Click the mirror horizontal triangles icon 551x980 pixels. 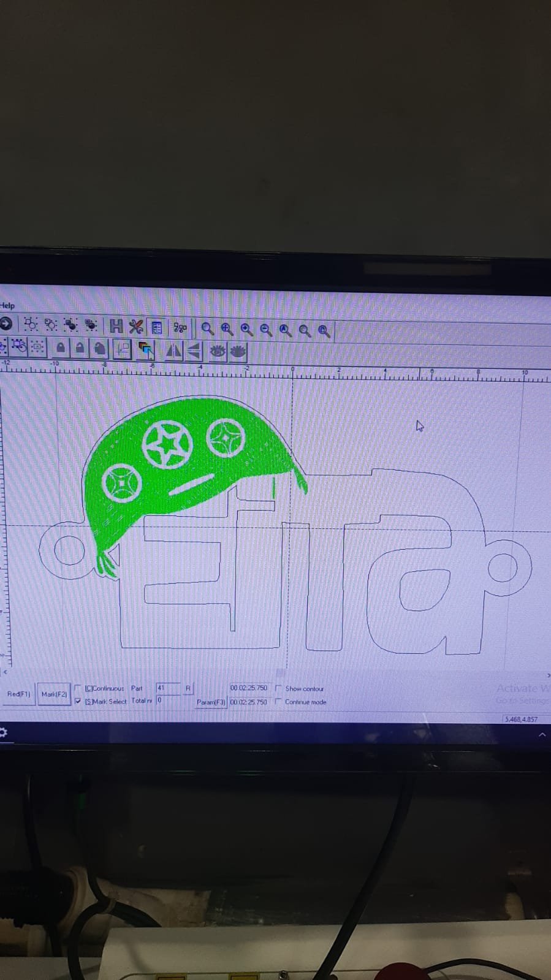(x=173, y=351)
